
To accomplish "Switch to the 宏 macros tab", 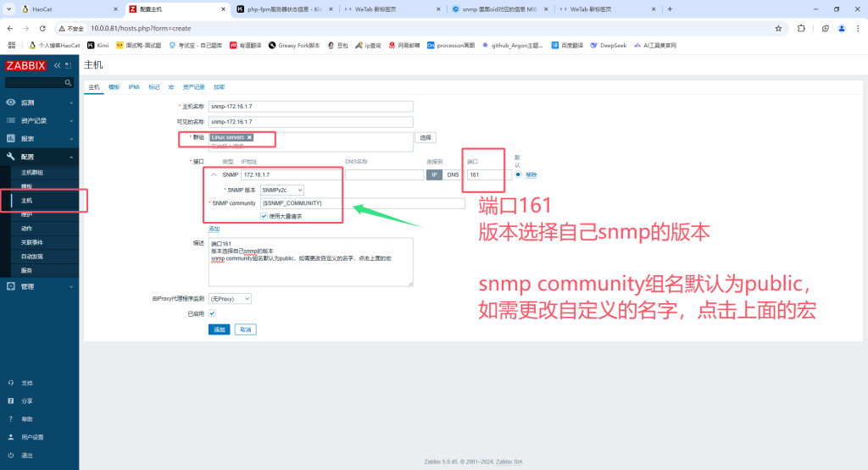I will pos(171,87).
